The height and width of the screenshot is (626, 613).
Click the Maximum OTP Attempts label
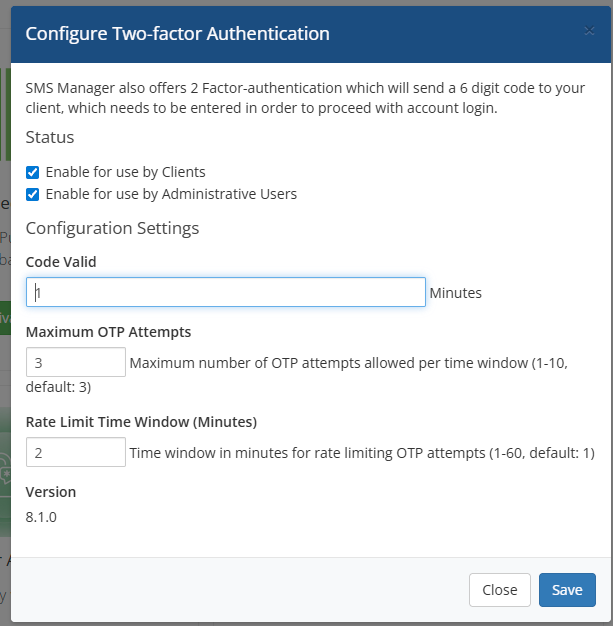pos(108,332)
